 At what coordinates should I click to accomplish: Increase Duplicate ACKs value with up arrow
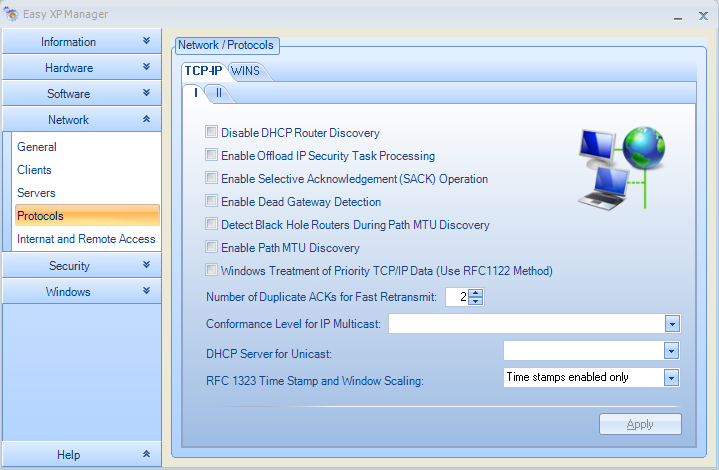pyautogui.click(x=476, y=293)
